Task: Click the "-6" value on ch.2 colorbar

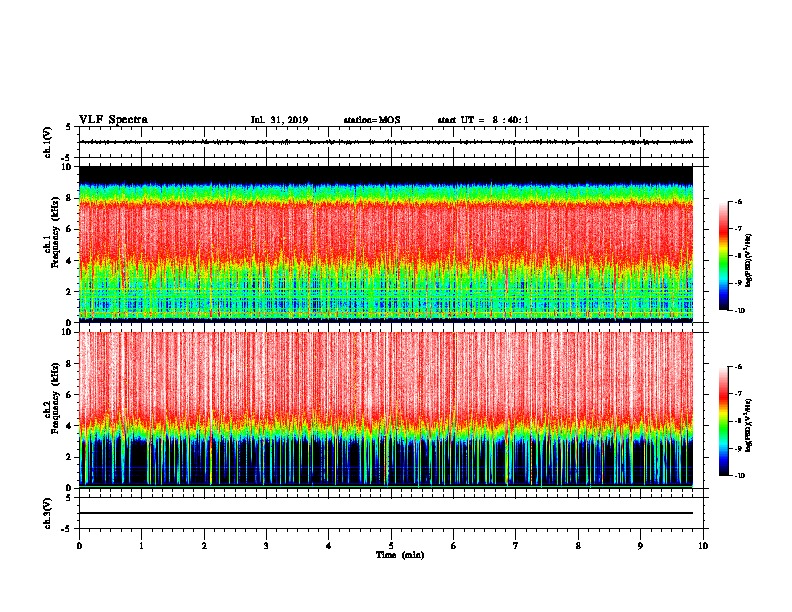Action: tap(738, 367)
